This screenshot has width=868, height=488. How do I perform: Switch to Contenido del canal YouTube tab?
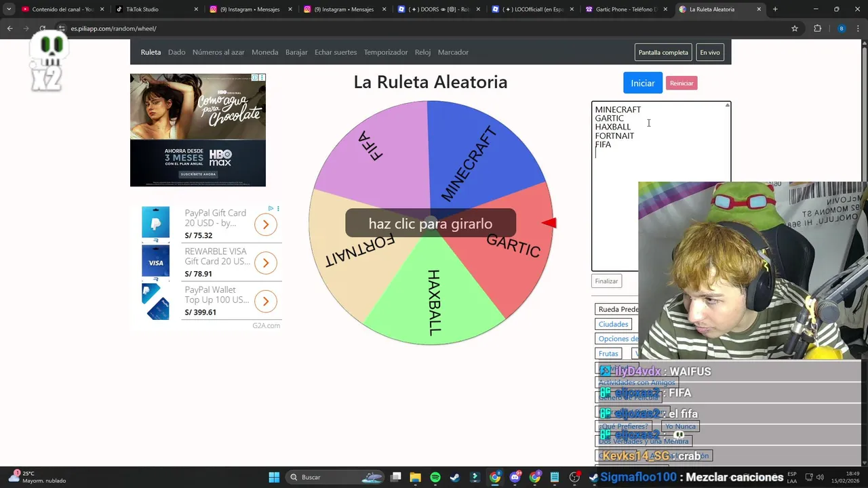(x=62, y=9)
